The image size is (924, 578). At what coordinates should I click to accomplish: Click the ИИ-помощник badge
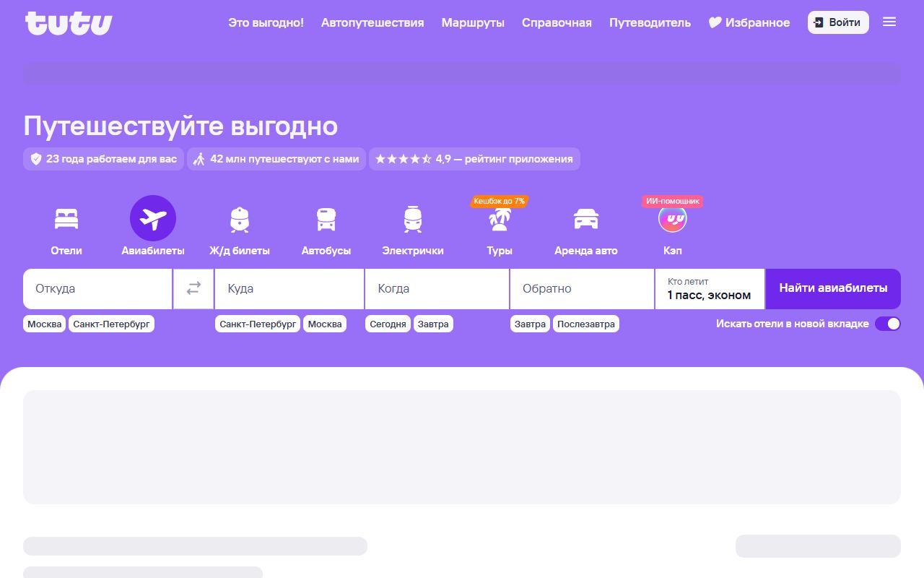(x=672, y=201)
